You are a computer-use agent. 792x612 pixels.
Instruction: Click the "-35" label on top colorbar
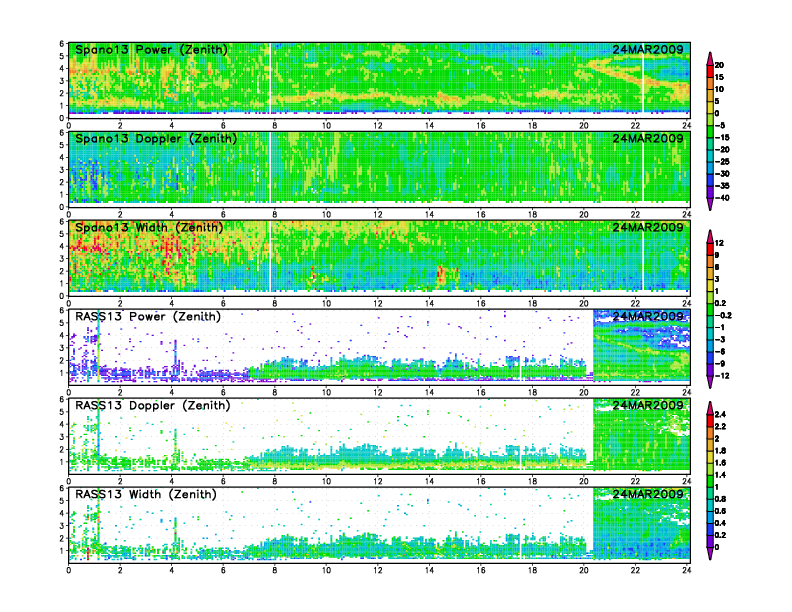point(722,186)
